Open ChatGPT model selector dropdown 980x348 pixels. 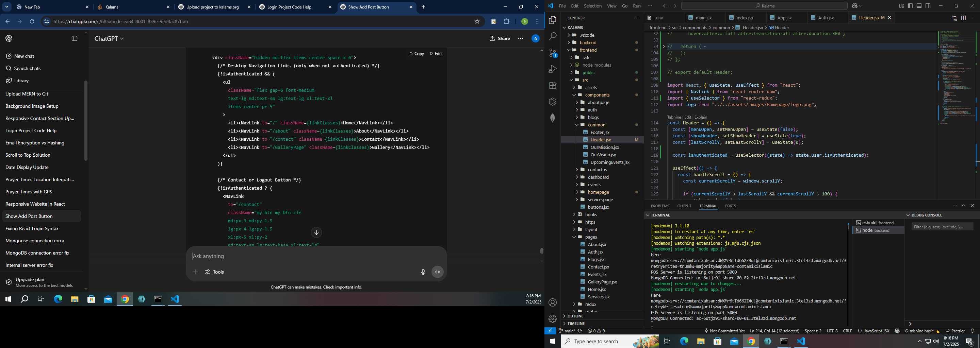click(x=109, y=39)
